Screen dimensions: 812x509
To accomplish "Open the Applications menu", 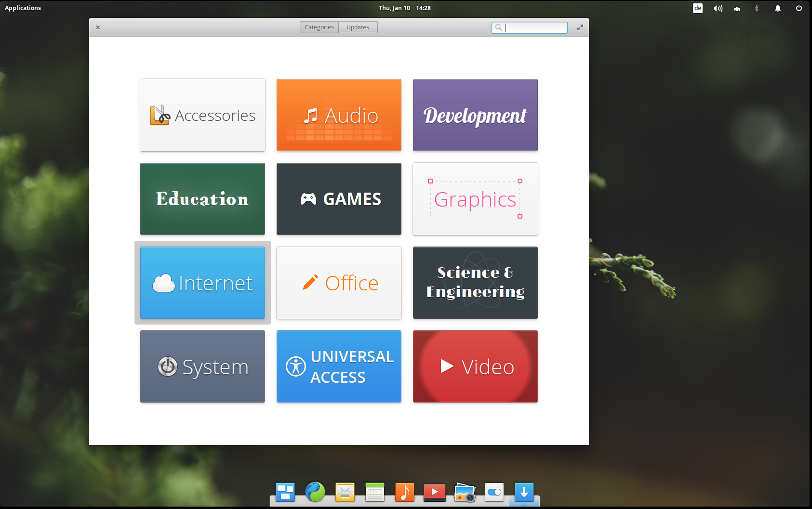I will (23, 8).
